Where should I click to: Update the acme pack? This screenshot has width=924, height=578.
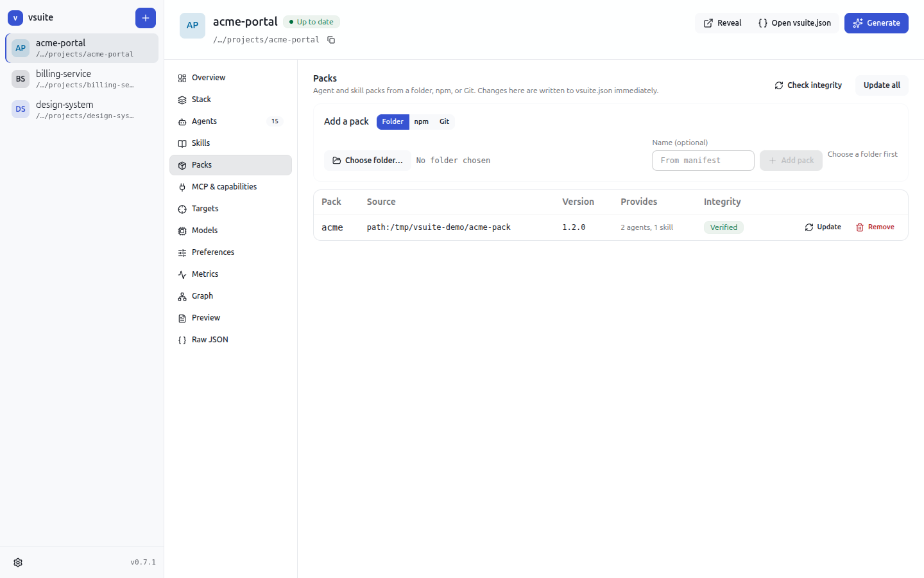823,227
